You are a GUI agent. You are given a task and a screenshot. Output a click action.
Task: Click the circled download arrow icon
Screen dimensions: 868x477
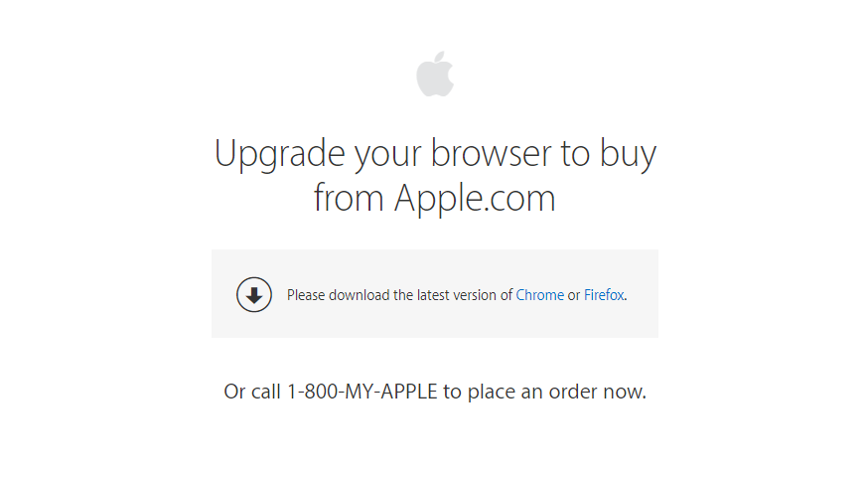coord(254,295)
